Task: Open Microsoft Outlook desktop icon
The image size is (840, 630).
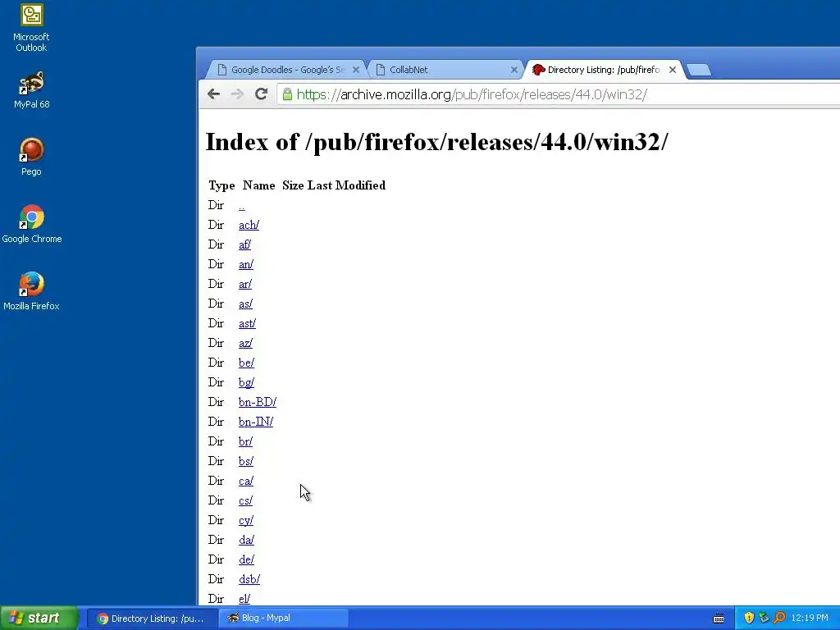Action: click(31, 28)
